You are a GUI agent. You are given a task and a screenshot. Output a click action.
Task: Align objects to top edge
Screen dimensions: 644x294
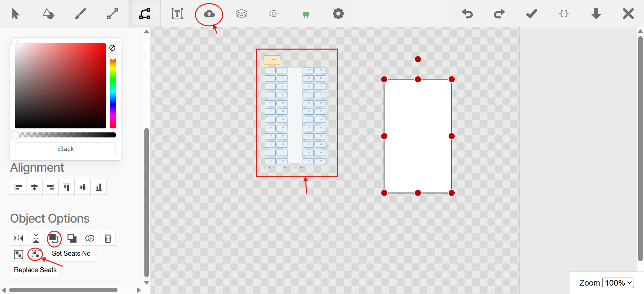(x=66, y=187)
